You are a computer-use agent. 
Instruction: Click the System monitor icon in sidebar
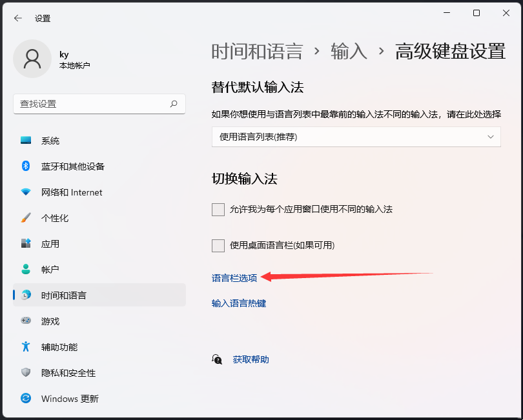26,141
